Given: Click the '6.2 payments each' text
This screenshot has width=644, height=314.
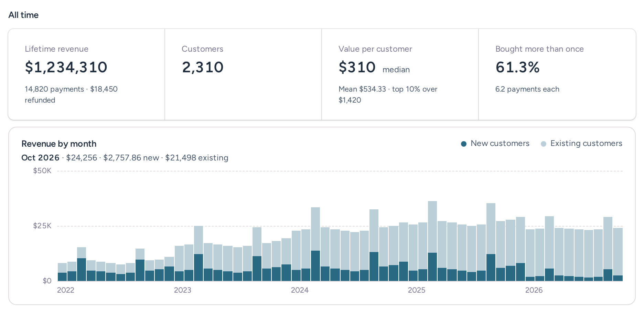Looking at the screenshot, I should tap(527, 89).
